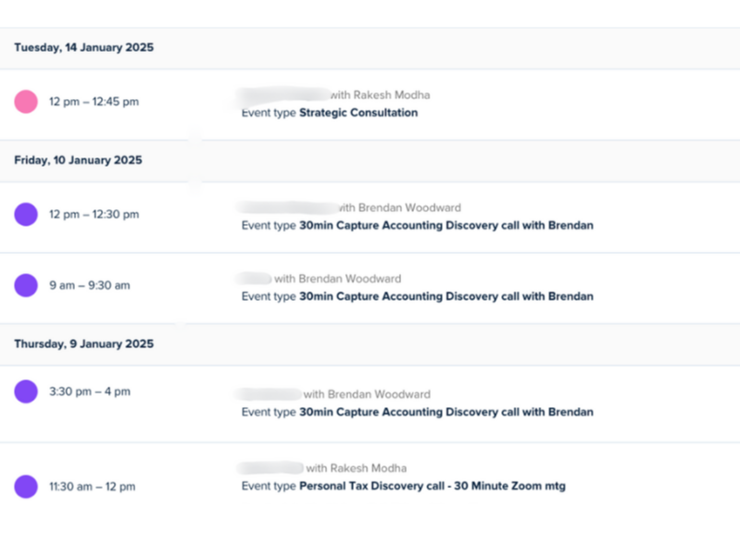740x560 pixels.
Task: Click the purple dot beside 3:30 pm – 4 pm
Action: (x=26, y=392)
